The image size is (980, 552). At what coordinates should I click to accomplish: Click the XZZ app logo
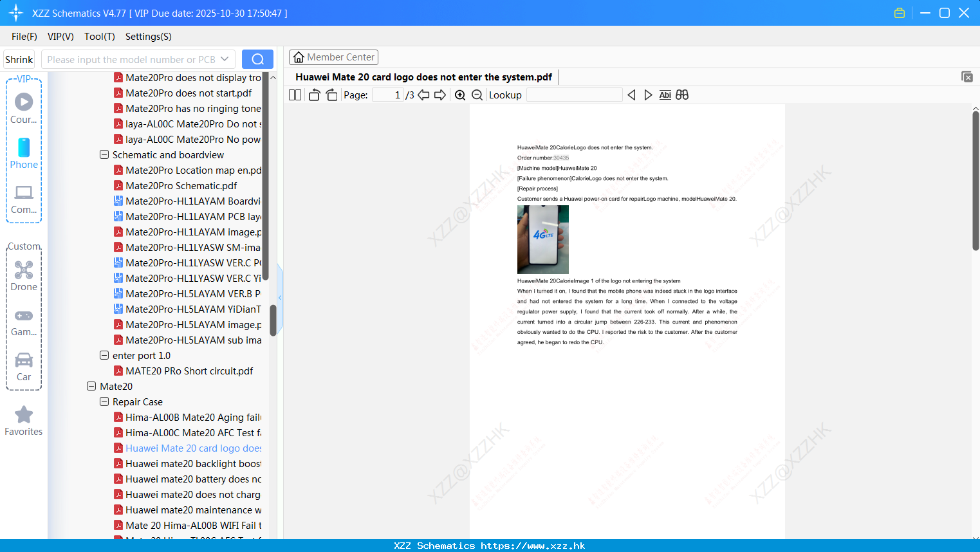(x=16, y=13)
